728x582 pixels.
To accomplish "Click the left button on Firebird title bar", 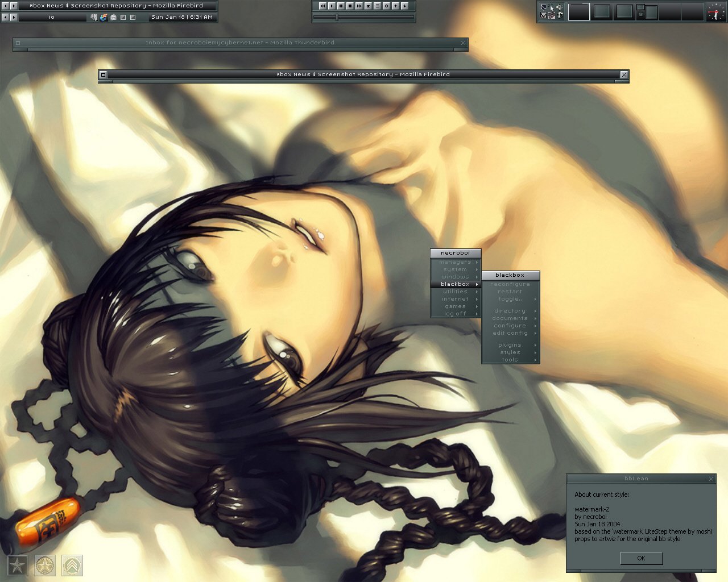I will click(x=103, y=74).
